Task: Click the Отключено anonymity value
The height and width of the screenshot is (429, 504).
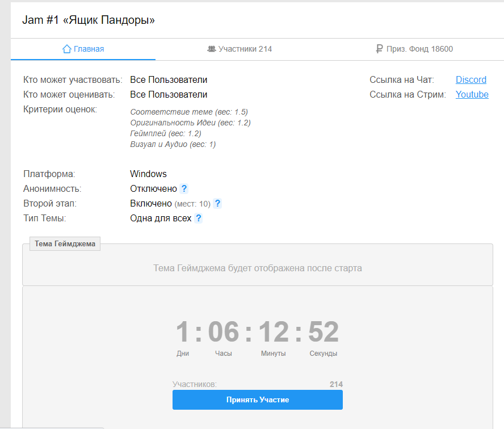Action: [x=153, y=188]
